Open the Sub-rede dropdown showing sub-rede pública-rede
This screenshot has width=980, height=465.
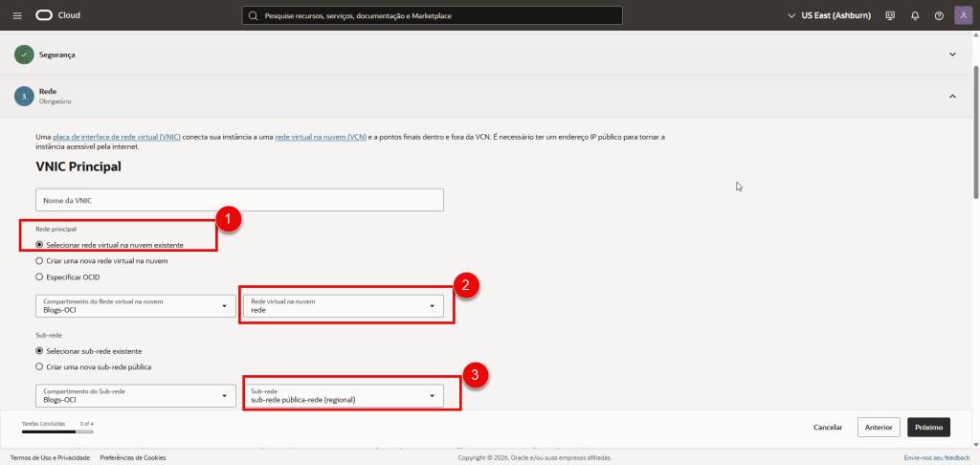click(x=344, y=395)
